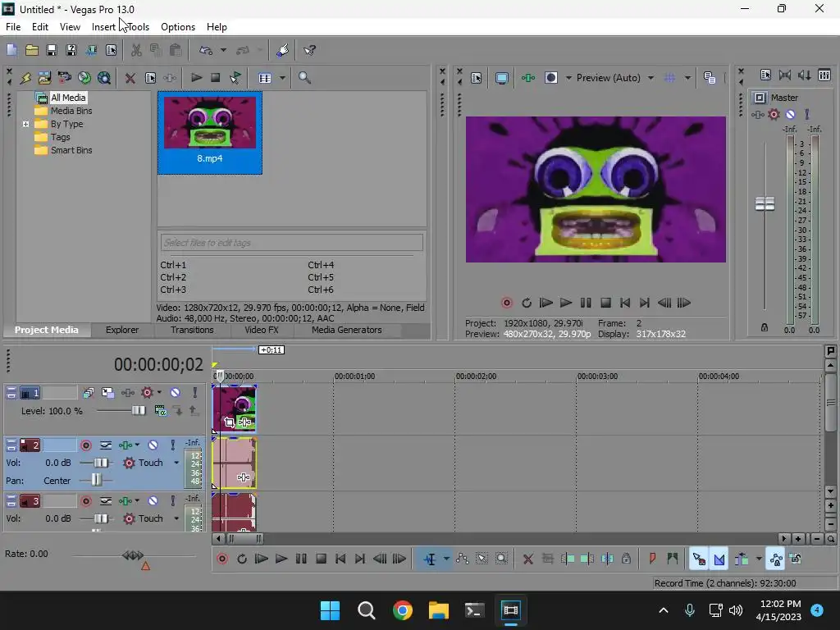Arm audio track 2 for record
The width and height of the screenshot is (840, 630).
pyautogui.click(x=85, y=445)
